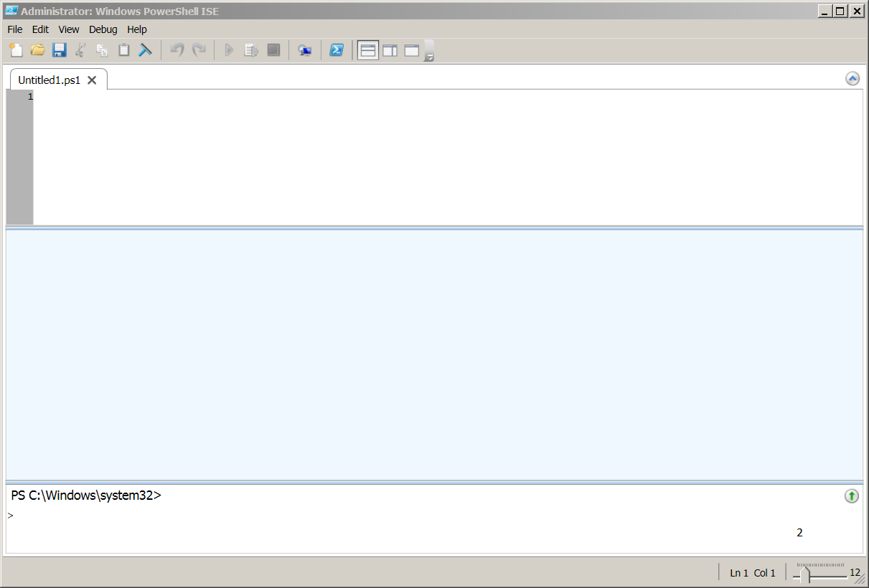Screen dimensions: 869x588
Task: Open the Debug menu
Action: pyautogui.click(x=103, y=29)
